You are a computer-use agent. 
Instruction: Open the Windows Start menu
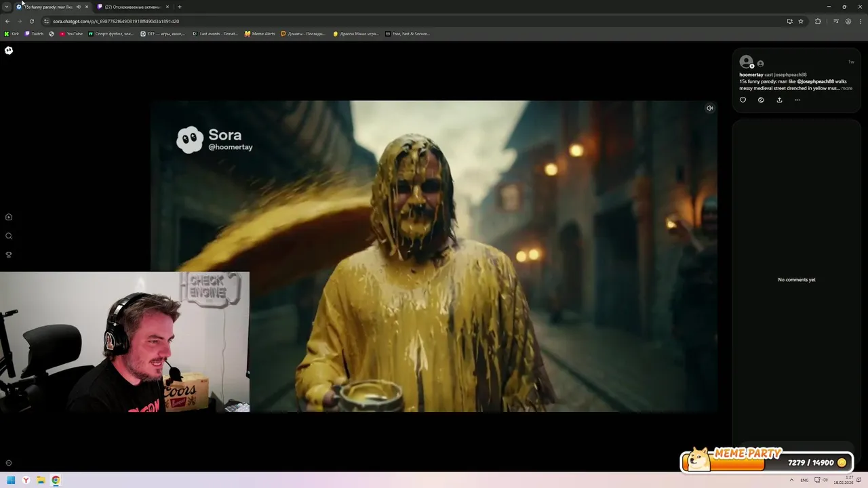coord(11,480)
